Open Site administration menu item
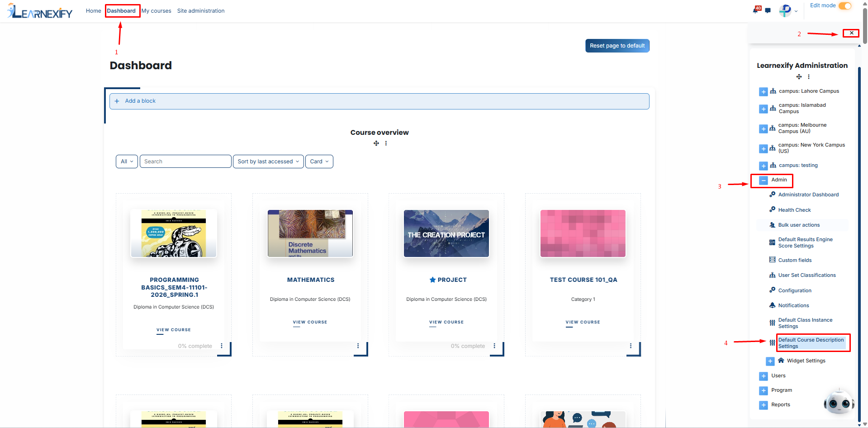Viewport: 868px width, 428px height. [201, 11]
